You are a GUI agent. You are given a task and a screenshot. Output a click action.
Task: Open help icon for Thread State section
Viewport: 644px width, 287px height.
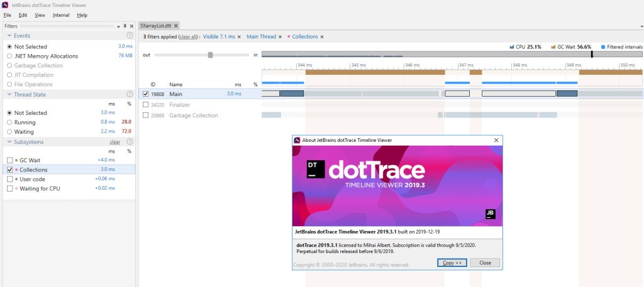[130, 94]
